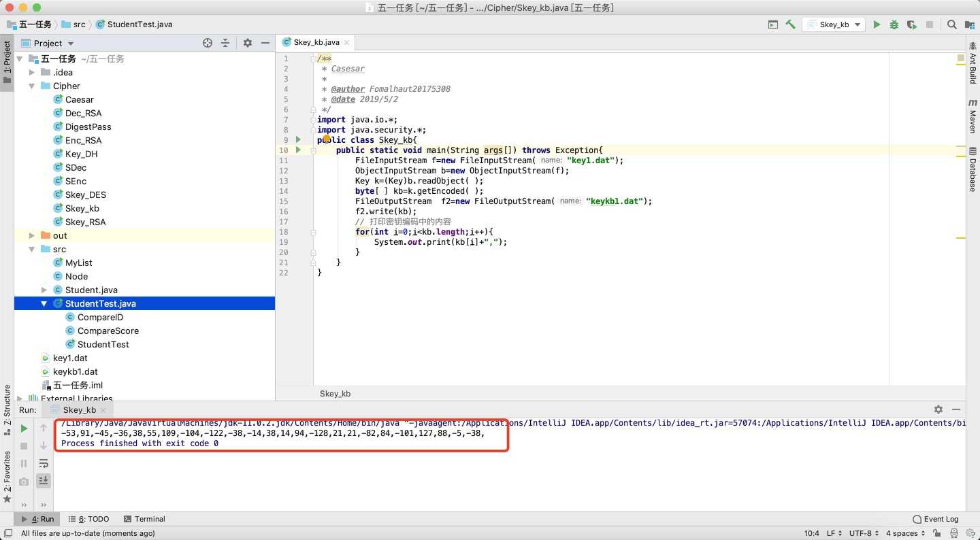The width and height of the screenshot is (980, 540).
Task: Click the src breadcrumb in navigation bar
Action: pos(73,24)
